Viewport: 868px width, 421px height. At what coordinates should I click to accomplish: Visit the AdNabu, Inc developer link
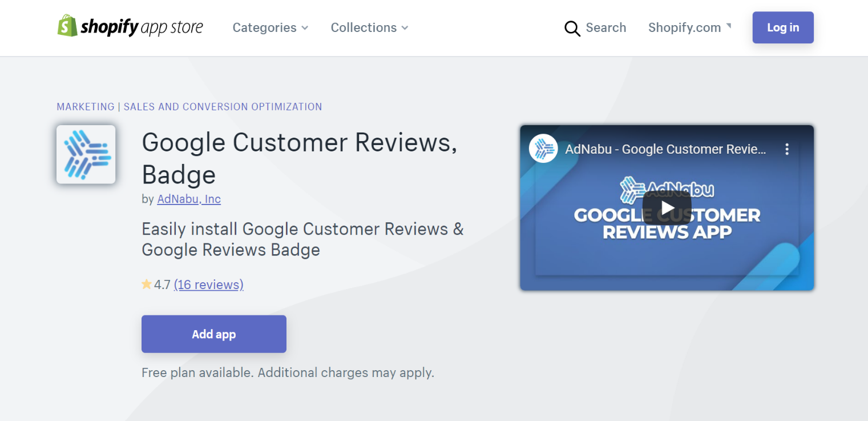189,199
